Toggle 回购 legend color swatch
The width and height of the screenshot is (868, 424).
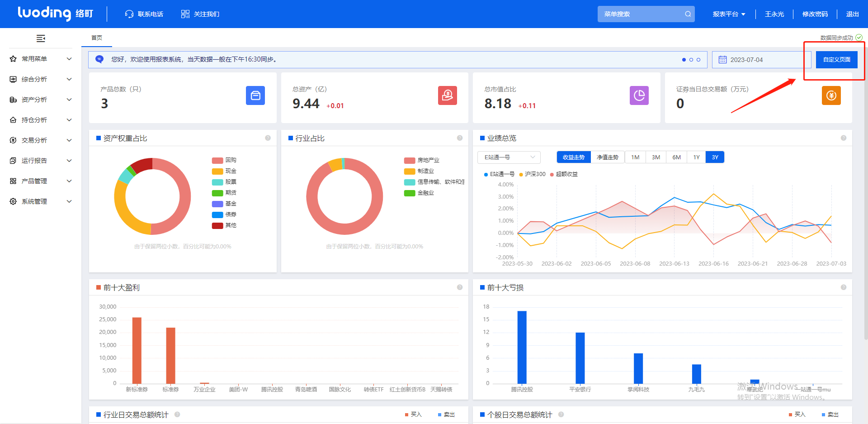pyautogui.click(x=217, y=160)
